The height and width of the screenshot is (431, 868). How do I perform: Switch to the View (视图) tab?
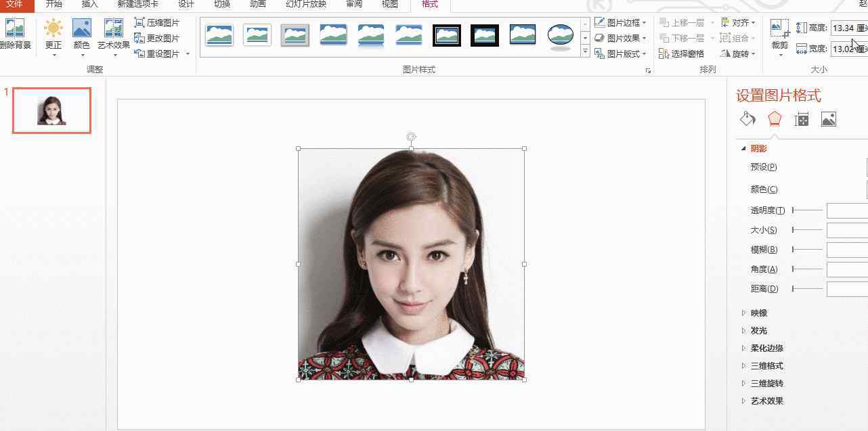coord(389,5)
